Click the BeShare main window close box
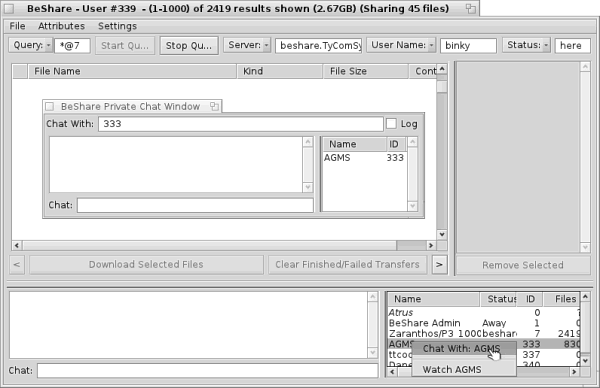The image size is (600, 388). click(9, 8)
